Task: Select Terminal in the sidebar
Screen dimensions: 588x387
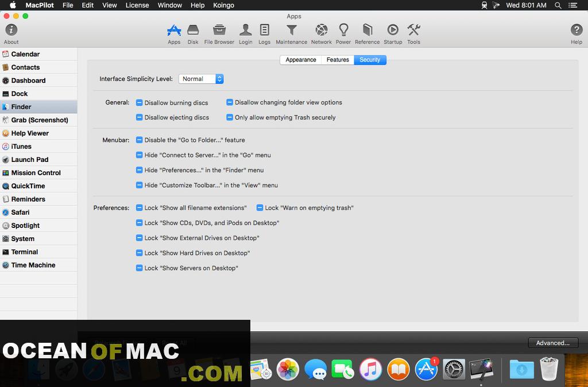Action: pyautogui.click(x=38, y=251)
